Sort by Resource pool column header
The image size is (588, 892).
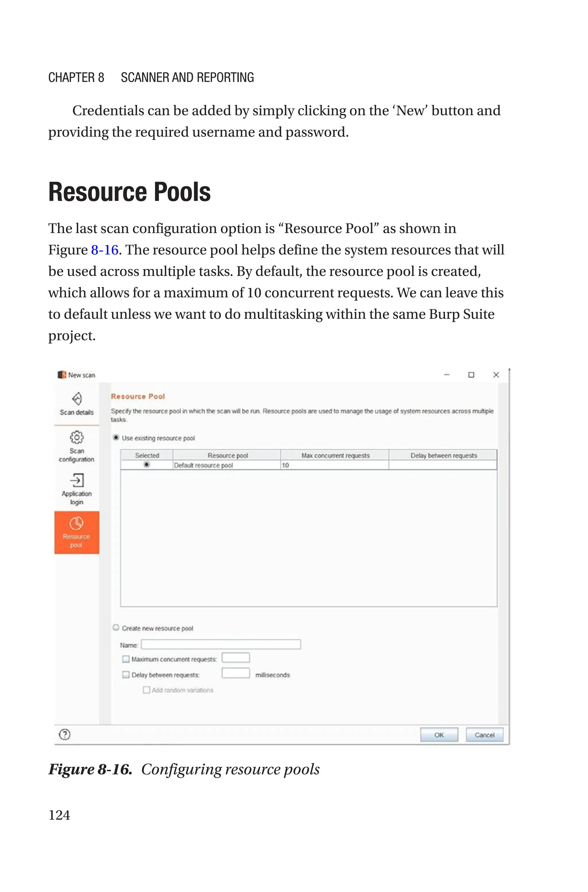click(x=227, y=455)
